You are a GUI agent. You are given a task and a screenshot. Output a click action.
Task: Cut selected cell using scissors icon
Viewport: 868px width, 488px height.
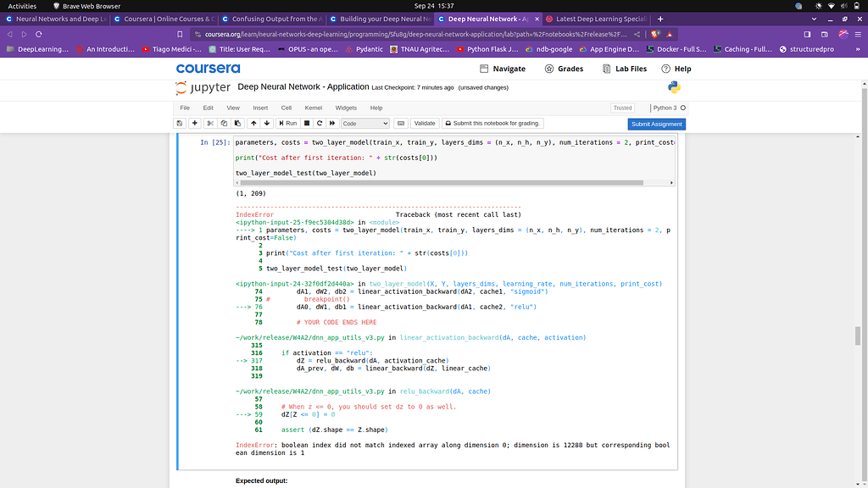(209, 124)
